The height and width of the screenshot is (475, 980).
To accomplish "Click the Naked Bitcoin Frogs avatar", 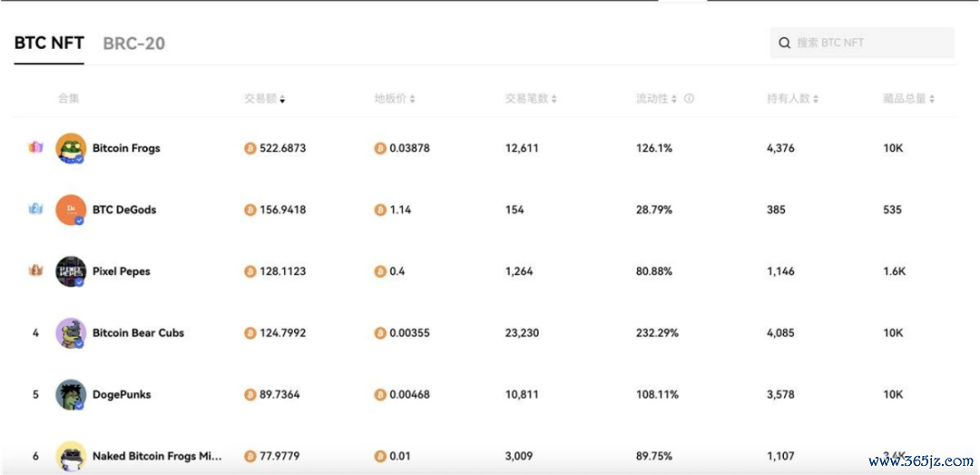I will (71, 456).
